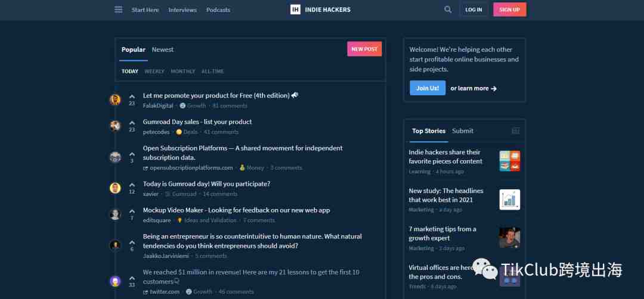Click petecodes' avatar
The width and height of the screenshot is (644, 299).
pyautogui.click(x=116, y=126)
